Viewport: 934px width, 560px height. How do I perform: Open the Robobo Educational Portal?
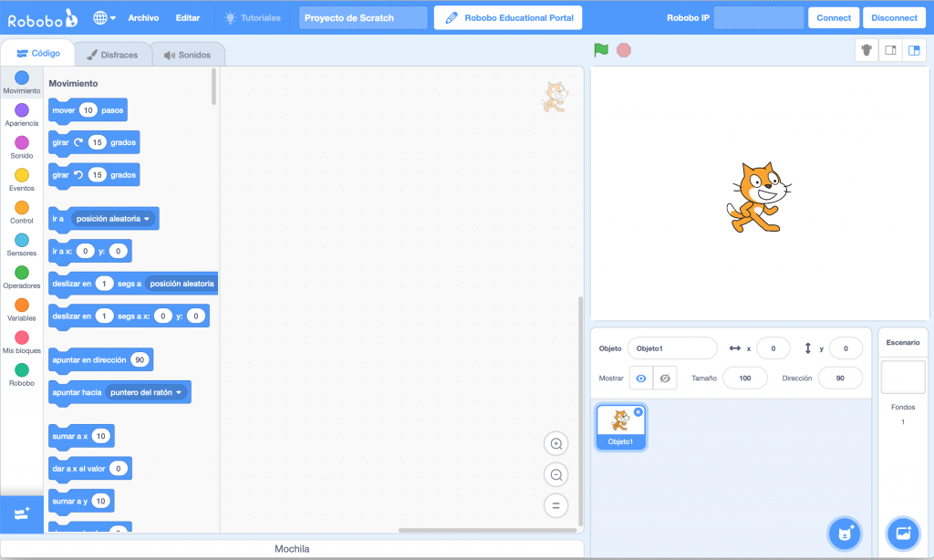click(x=507, y=17)
